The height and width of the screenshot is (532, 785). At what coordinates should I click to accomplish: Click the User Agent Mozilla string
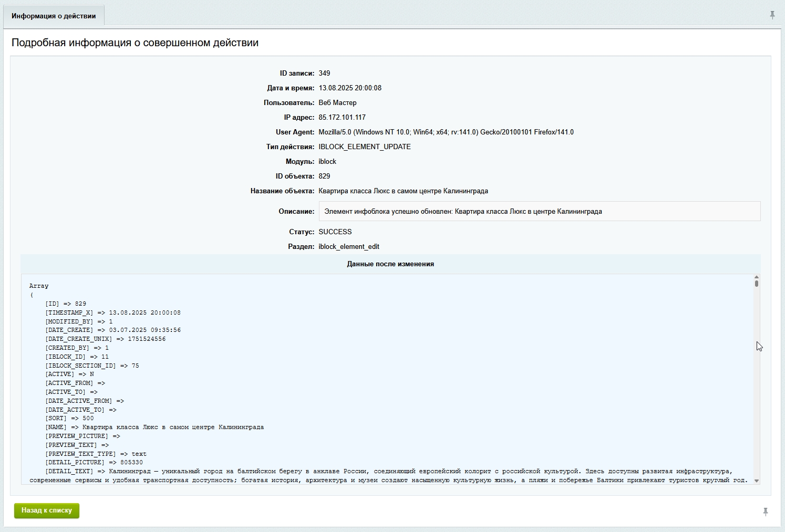[x=446, y=132]
